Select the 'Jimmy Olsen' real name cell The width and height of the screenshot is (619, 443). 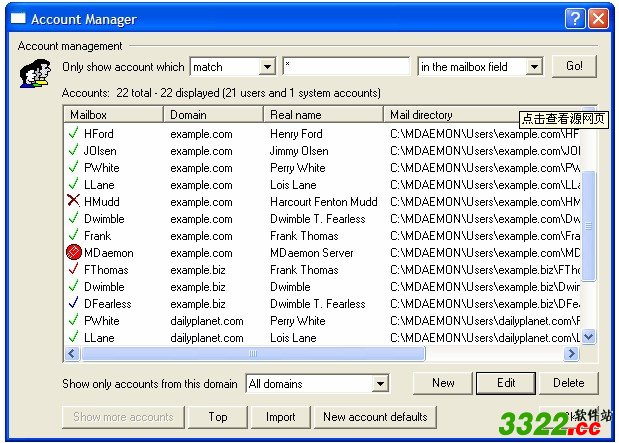click(x=299, y=151)
